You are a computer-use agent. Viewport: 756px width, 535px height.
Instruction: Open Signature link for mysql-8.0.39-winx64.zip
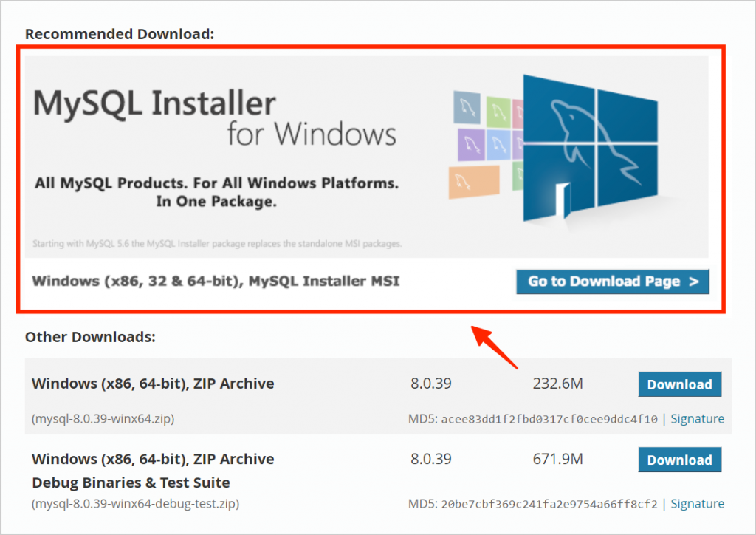coord(697,419)
